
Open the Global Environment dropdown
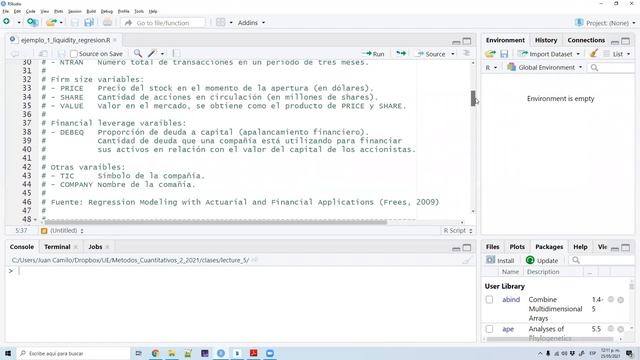point(544,67)
